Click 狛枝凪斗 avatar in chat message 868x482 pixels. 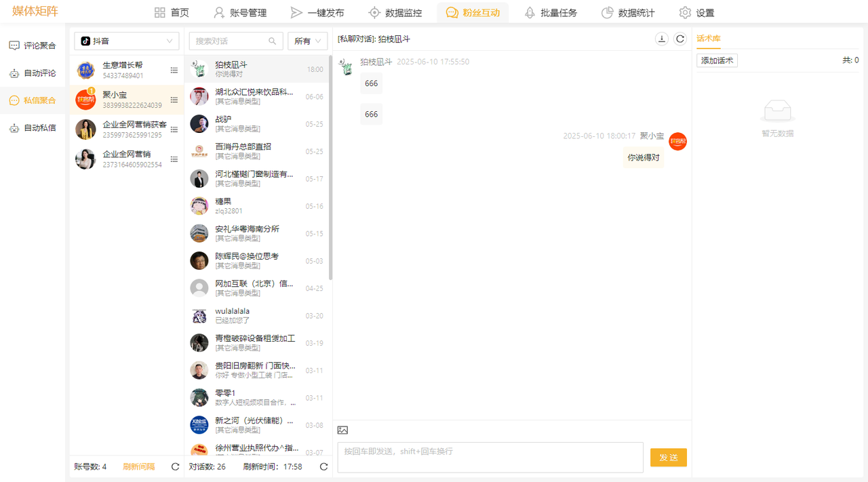click(x=347, y=66)
